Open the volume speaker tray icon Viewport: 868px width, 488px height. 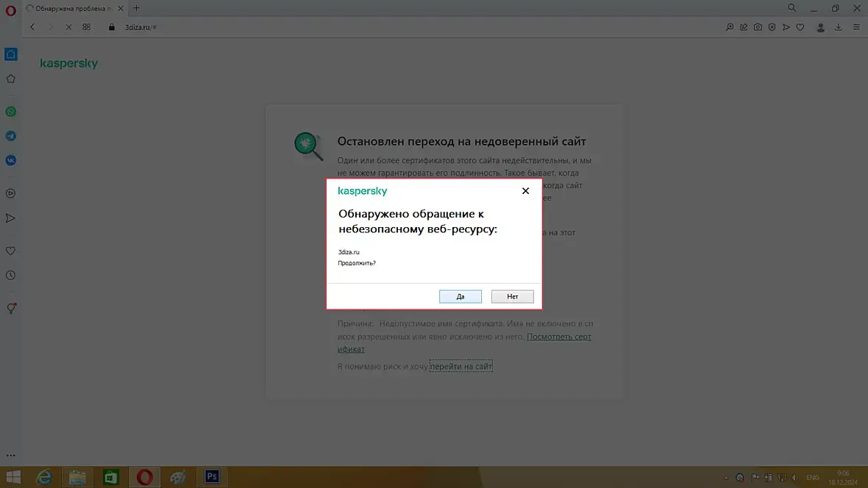(795, 478)
